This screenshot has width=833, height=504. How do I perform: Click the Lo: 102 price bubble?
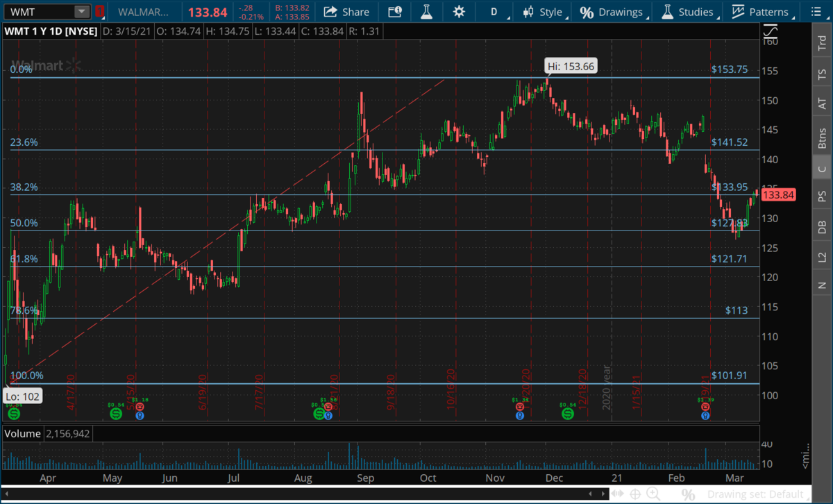pos(23,396)
